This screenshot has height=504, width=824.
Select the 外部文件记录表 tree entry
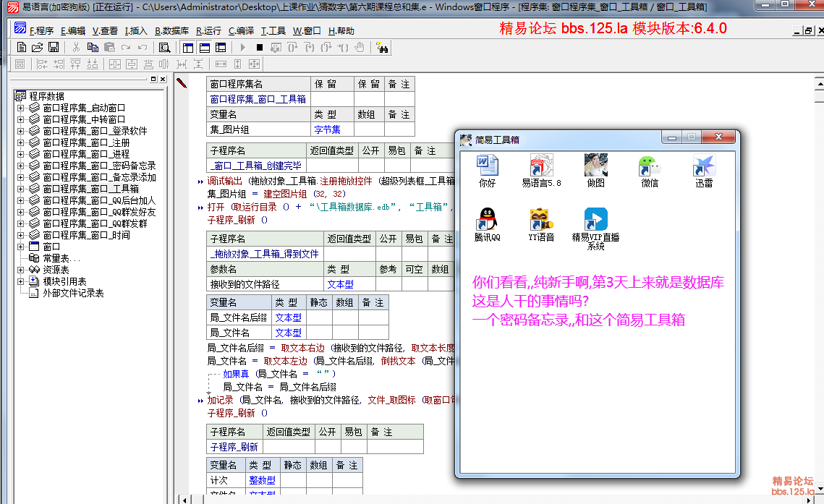click(72, 293)
